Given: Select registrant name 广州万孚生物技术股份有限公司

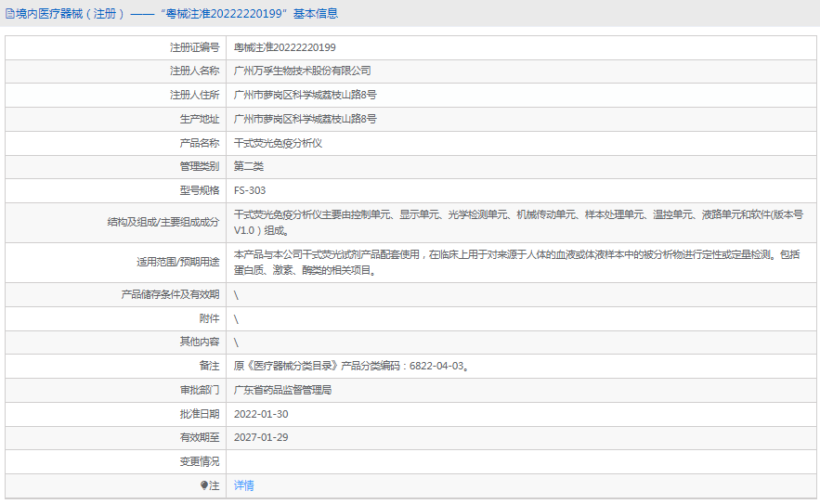Looking at the screenshot, I should [302, 71].
